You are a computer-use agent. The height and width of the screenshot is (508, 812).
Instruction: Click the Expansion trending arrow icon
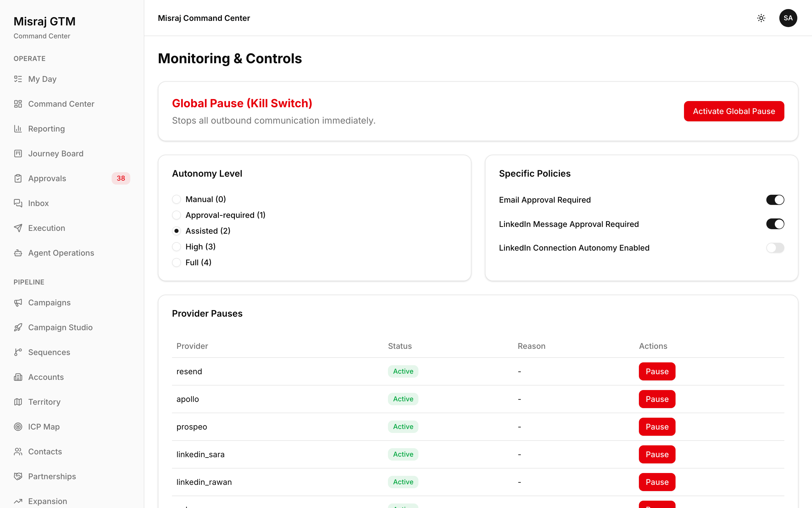pos(18,501)
